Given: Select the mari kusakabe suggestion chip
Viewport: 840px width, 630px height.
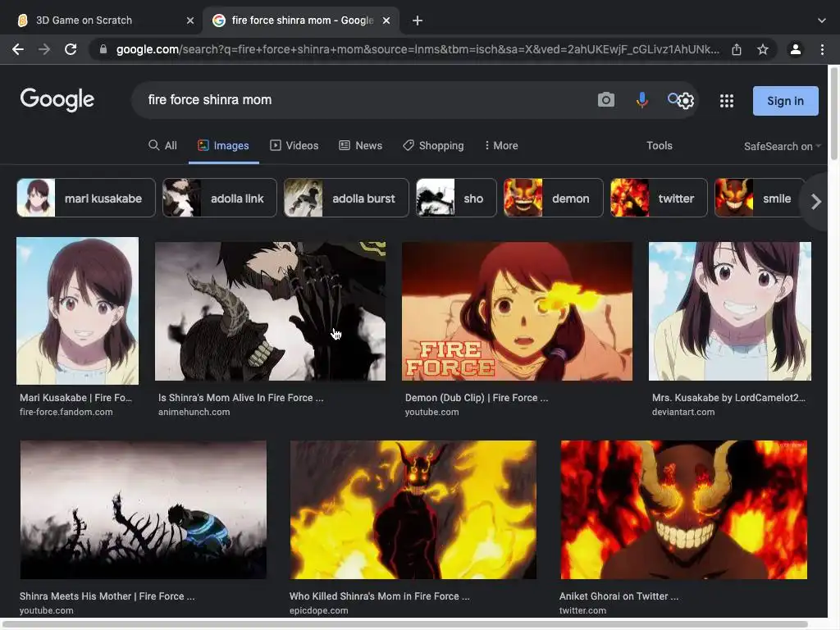Looking at the screenshot, I should pos(86,198).
